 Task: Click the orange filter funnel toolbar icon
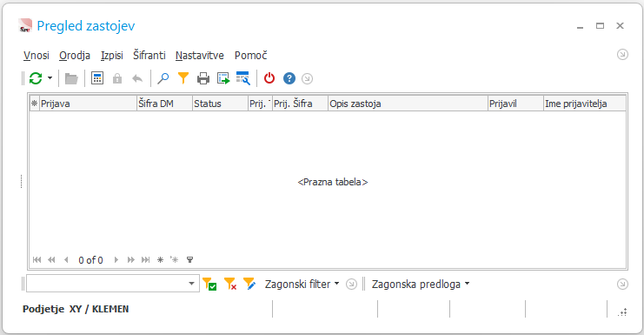[183, 78]
